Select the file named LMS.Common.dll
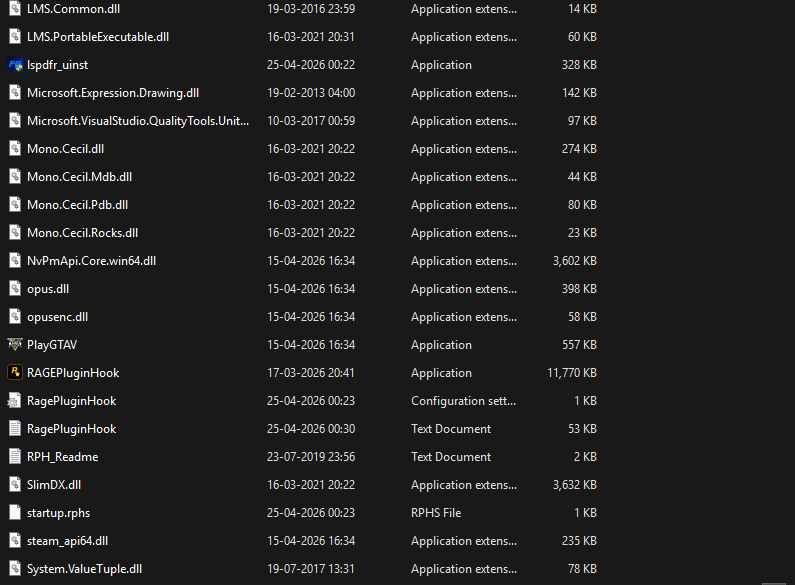This screenshot has width=795, height=585. pos(74,9)
